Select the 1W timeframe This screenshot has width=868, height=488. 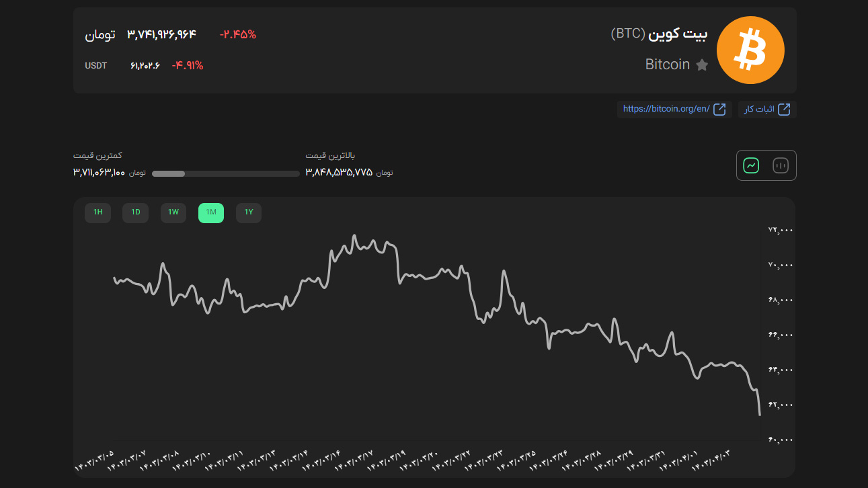point(173,212)
